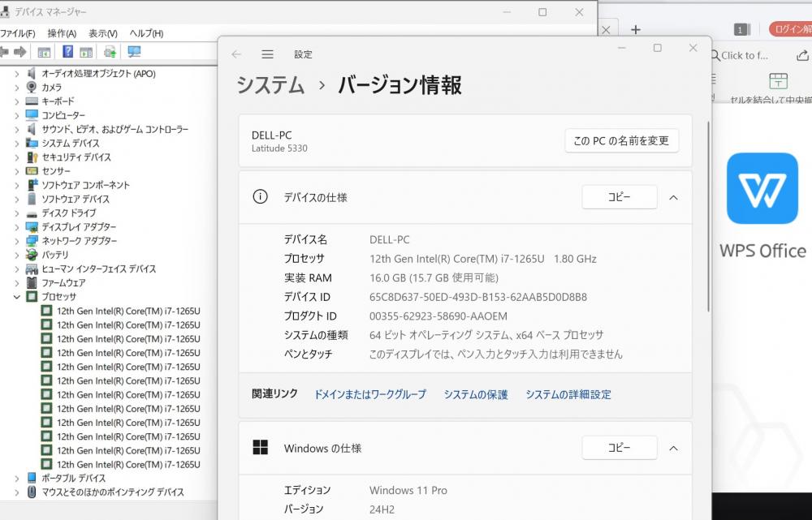Select センサー tree item
The width and height of the screenshot is (812, 520).
click(x=56, y=170)
